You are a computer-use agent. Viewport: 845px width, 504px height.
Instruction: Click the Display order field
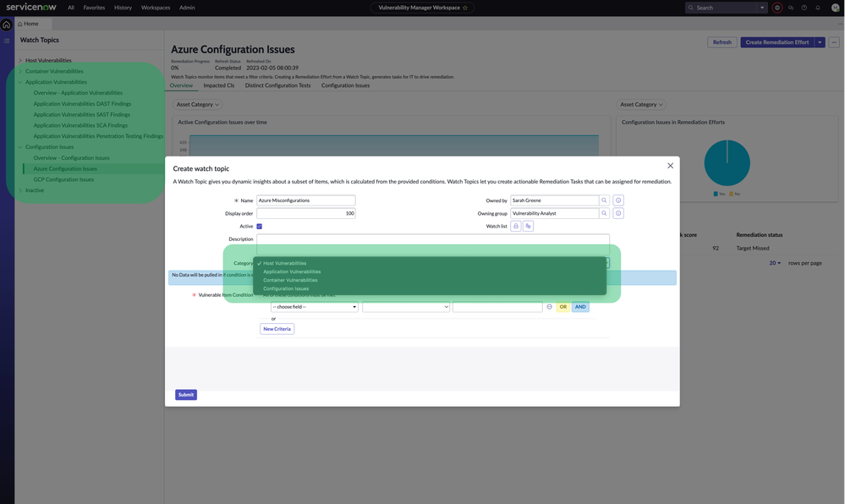[x=305, y=213]
